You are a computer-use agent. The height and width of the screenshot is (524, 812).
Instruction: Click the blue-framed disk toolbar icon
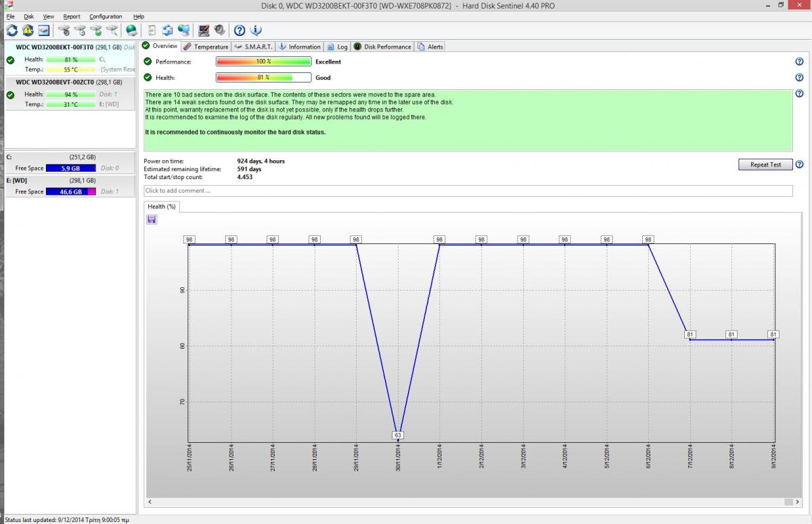click(44, 30)
